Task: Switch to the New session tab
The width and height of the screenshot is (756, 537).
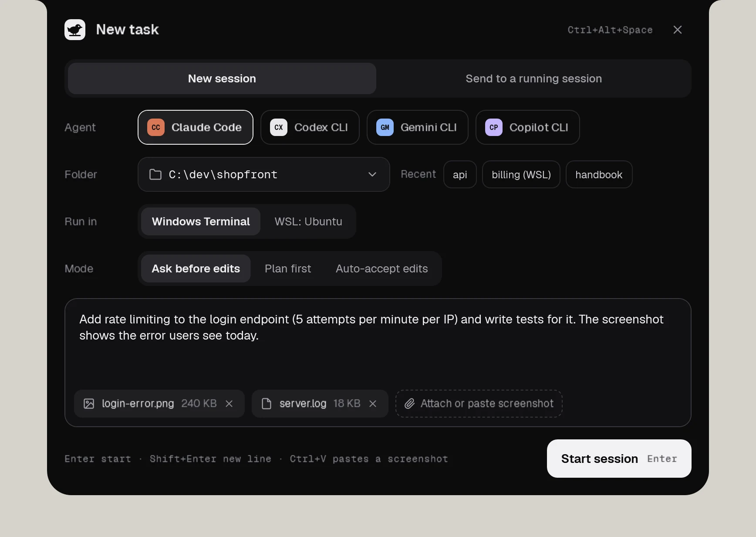Action: pyautogui.click(x=222, y=78)
